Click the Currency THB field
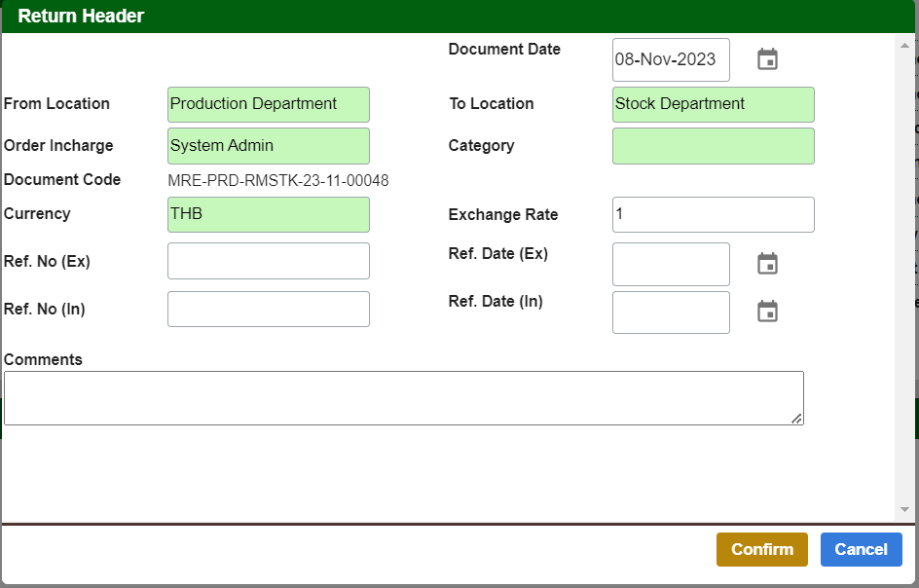919x588 pixels. tap(269, 214)
